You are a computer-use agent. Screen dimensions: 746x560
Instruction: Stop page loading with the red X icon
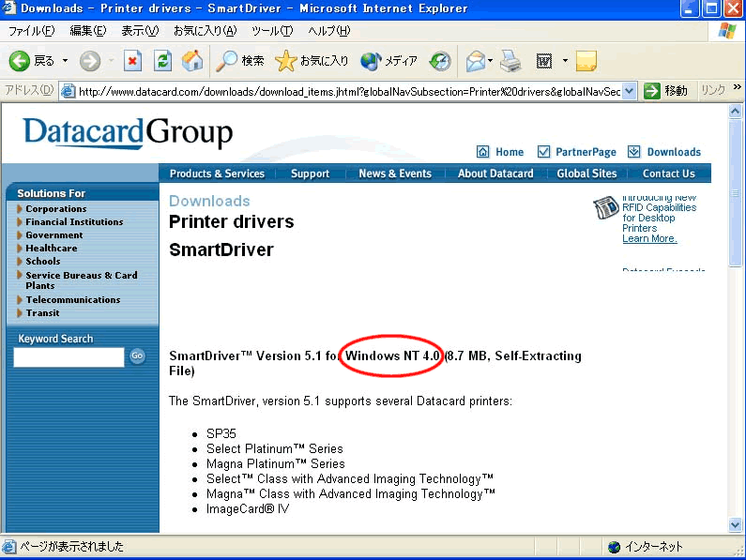click(x=132, y=61)
